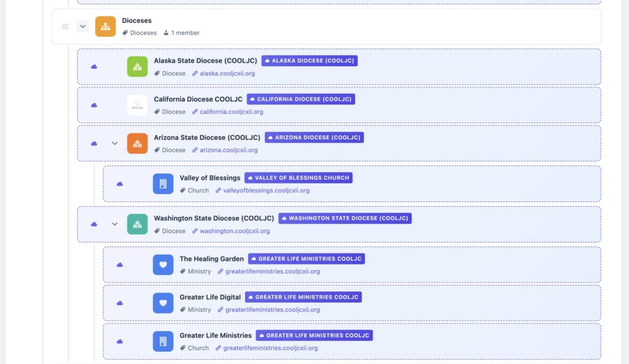629x364 pixels.
Task: Click The Healing Garden heart icon
Action: click(x=163, y=265)
